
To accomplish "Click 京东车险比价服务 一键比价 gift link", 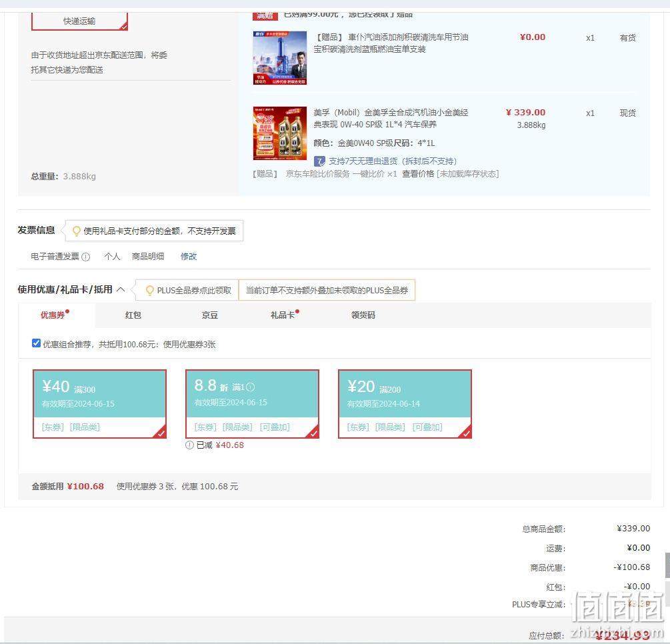I will point(335,174).
